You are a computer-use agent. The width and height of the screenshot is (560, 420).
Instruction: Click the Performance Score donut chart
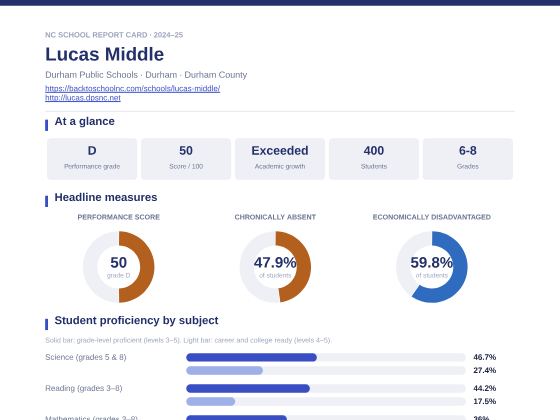click(119, 267)
